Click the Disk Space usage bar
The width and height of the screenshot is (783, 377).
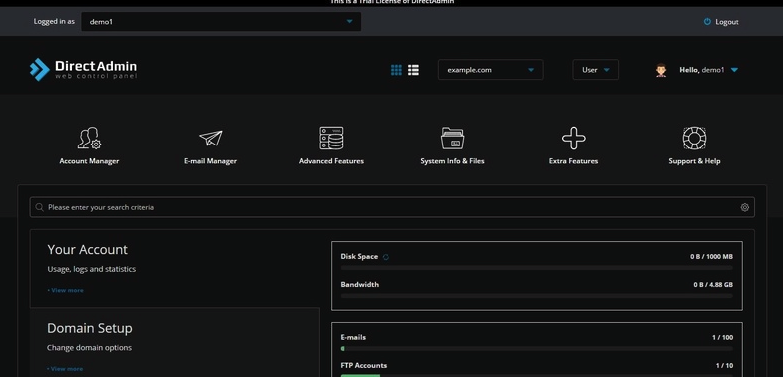click(x=537, y=268)
